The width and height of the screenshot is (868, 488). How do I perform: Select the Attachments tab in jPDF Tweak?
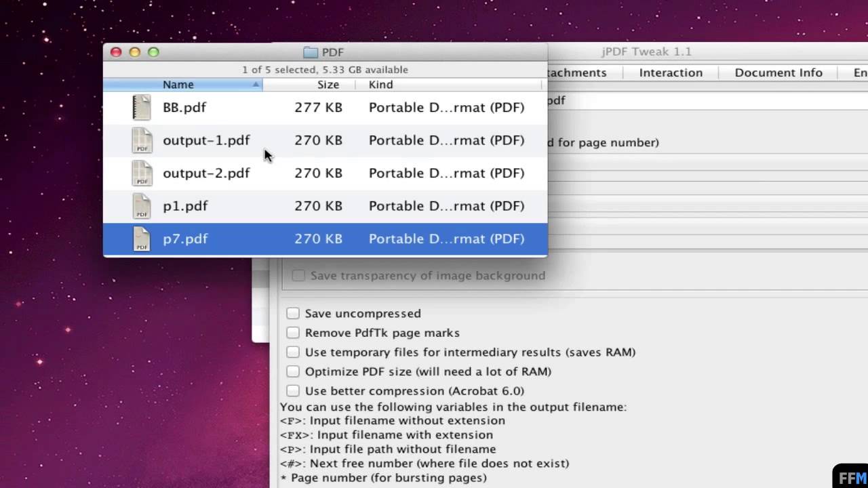(576, 73)
